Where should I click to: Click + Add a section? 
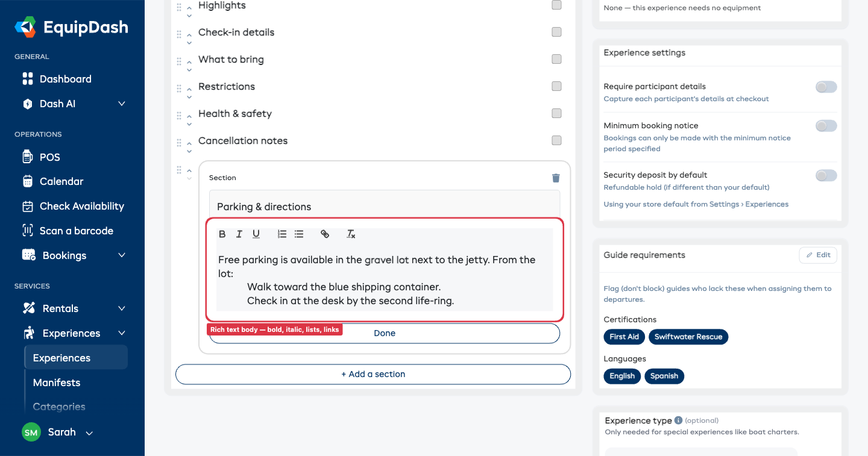[x=373, y=374]
